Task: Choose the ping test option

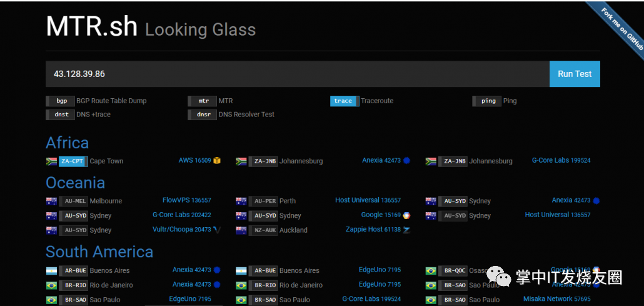Action: pos(488,101)
